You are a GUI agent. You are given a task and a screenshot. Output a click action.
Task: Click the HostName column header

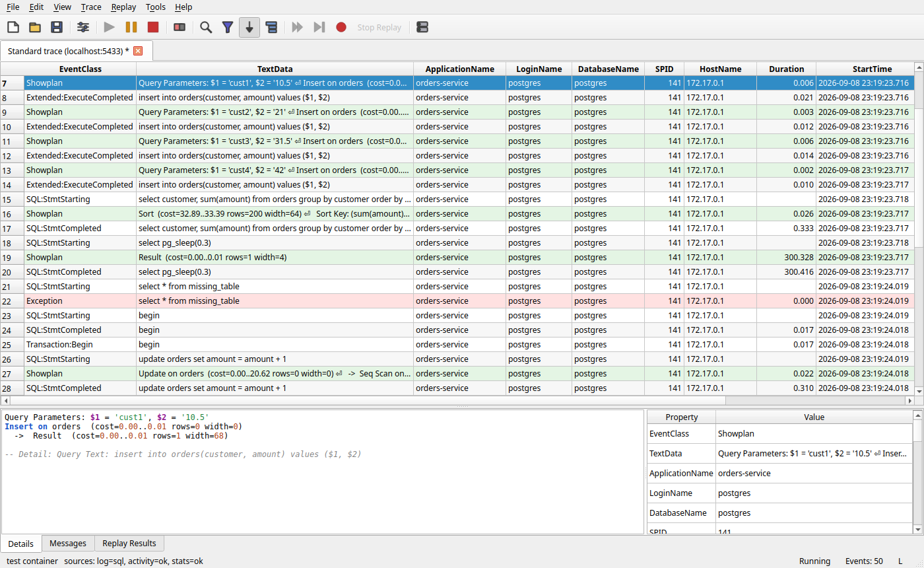[721, 69]
